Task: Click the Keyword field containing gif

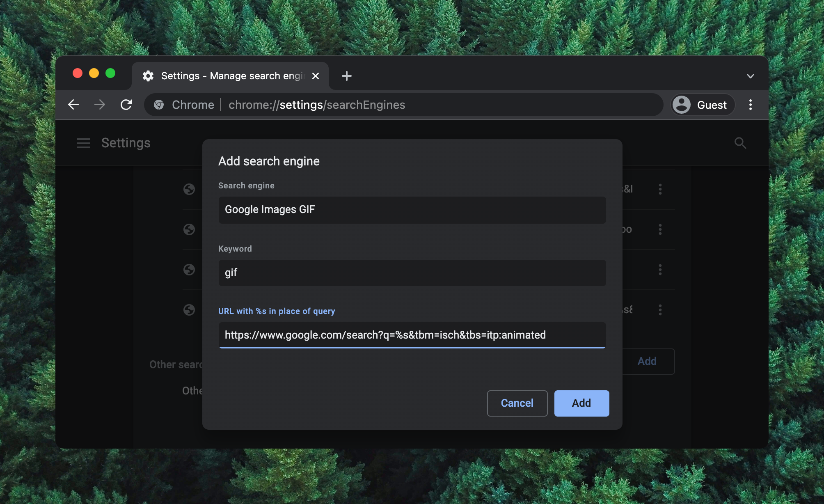Action: (412, 273)
